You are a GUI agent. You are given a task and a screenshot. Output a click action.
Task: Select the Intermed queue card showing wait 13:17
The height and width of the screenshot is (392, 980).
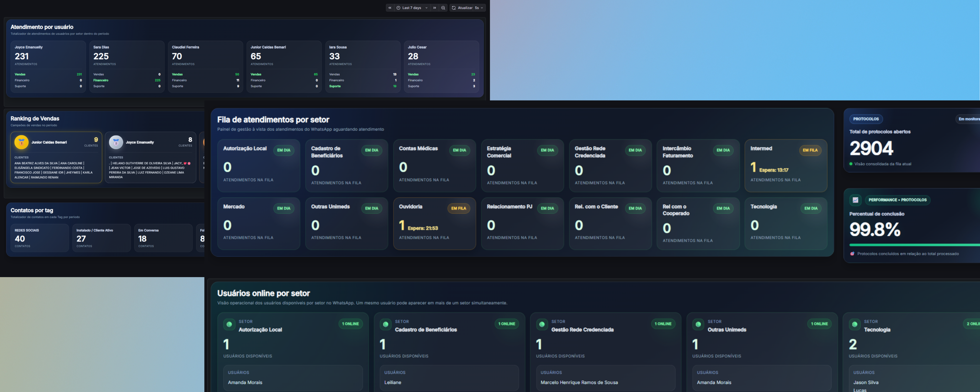click(x=786, y=166)
